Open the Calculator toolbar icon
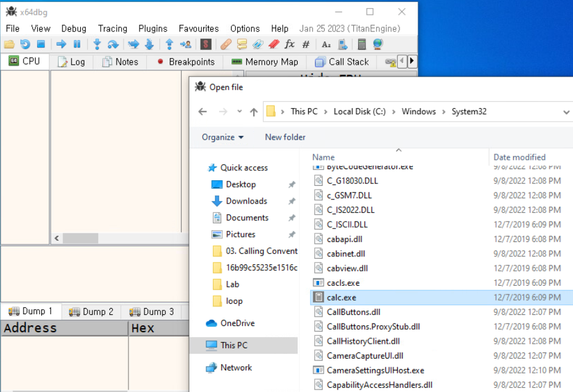The image size is (573, 392). click(x=361, y=44)
